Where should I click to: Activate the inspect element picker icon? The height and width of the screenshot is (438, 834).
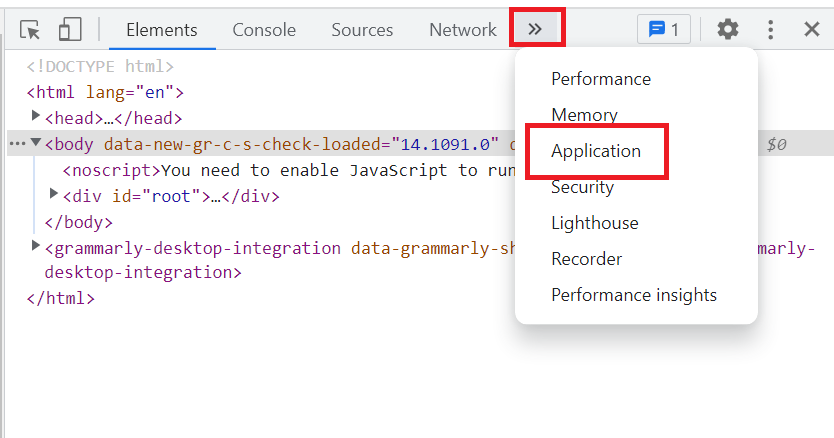pos(30,29)
